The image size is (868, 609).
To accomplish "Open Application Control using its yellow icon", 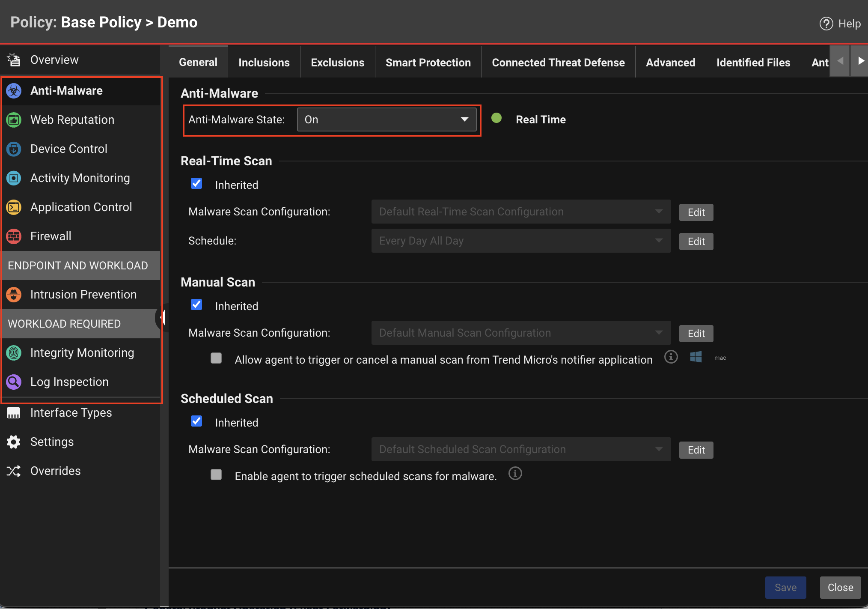I will click(14, 207).
